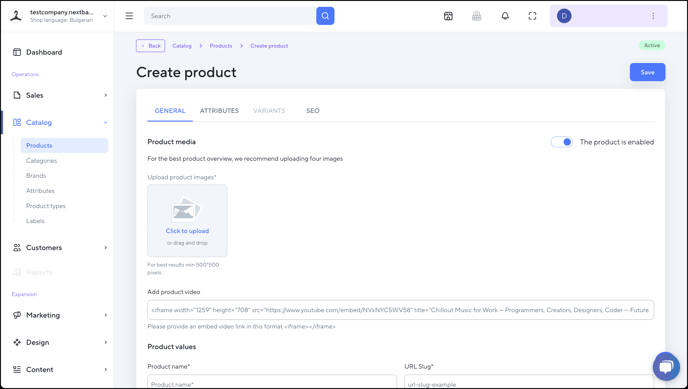Click the greyed marketplace icon in header
This screenshot has width=688, height=389.
tap(477, 16)
